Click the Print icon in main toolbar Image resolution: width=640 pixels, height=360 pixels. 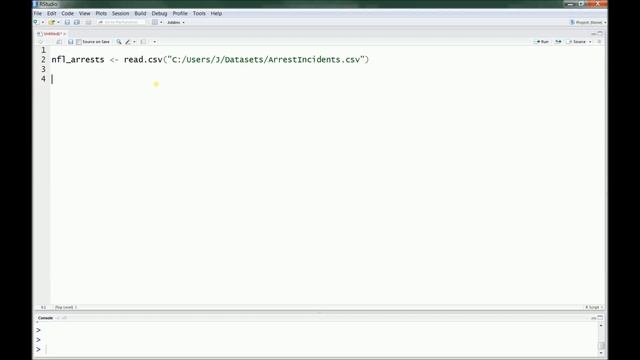click(x=89, y=22)
